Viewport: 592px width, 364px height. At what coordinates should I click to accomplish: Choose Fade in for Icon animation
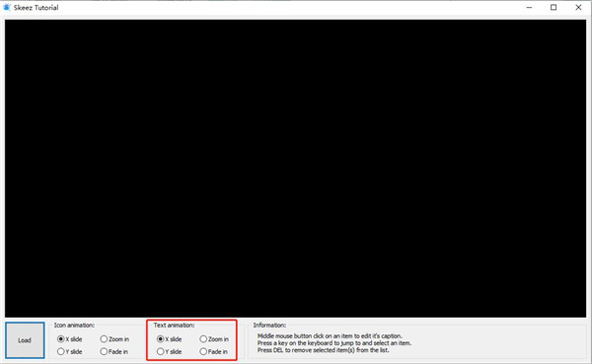pyautogui.click(x=114, y=351)
